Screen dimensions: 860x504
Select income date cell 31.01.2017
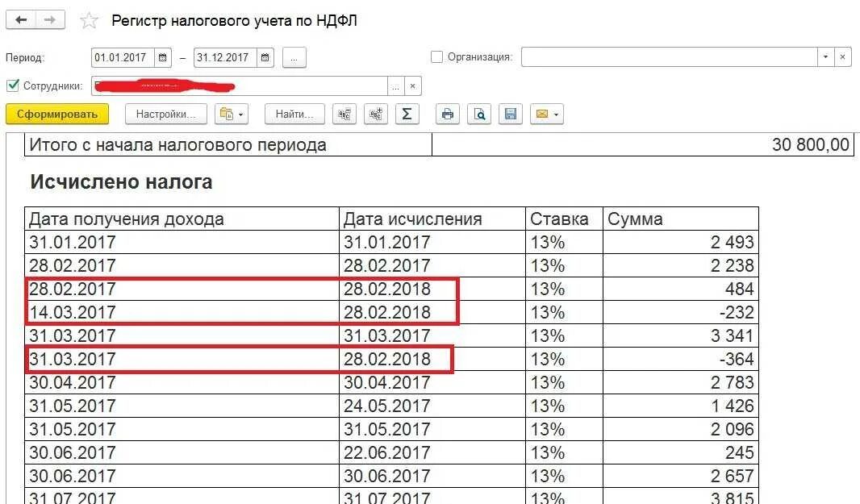point(182,242)
